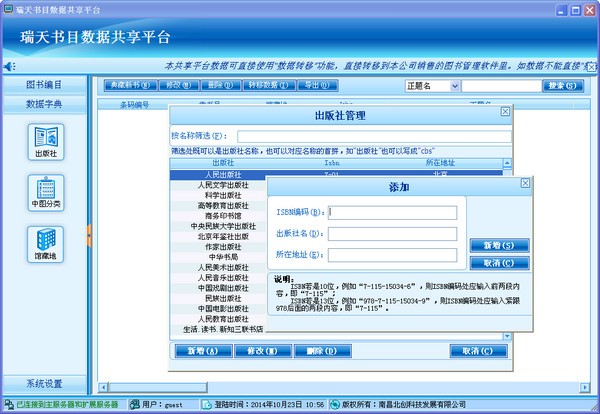Switch to the 图书编目 section
This screenshot has height=414, width=600.
pos(44,85)
